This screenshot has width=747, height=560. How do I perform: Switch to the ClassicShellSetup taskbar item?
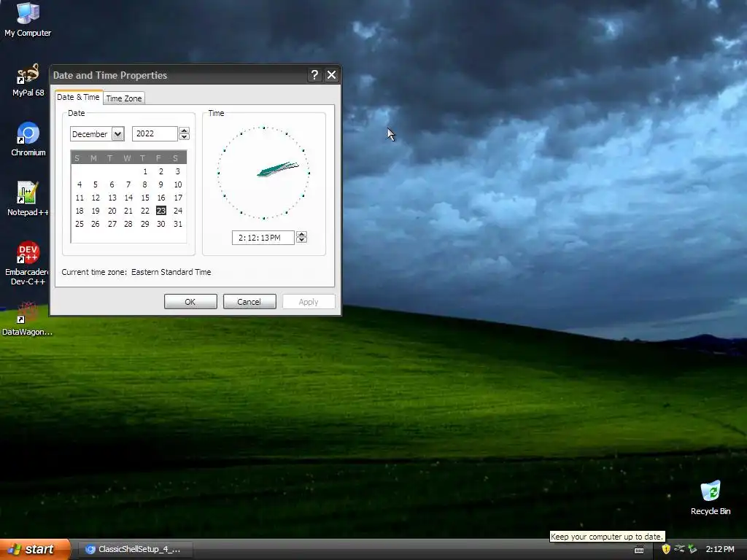click(x=133, y=549)
